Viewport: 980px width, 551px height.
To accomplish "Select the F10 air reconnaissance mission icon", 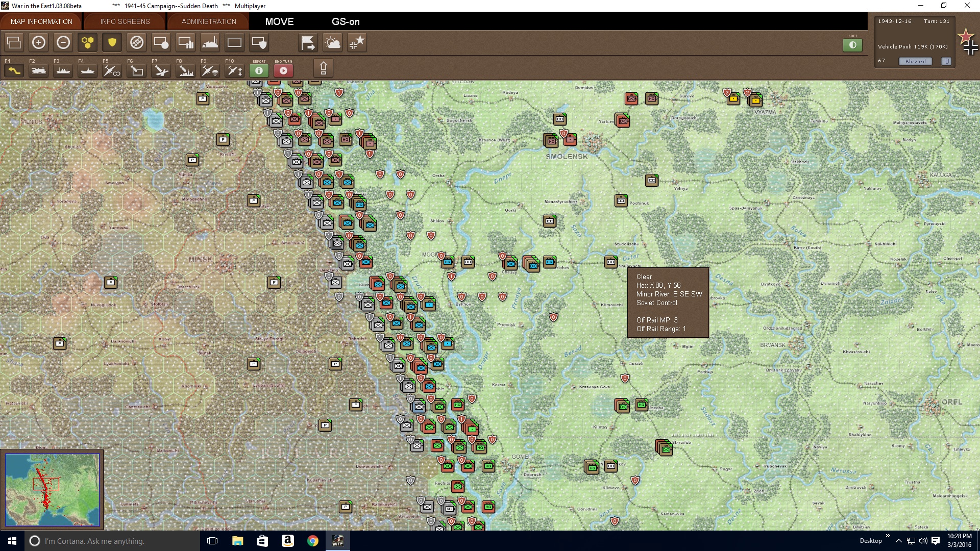I will pyautogui.click(x=233, y=70).
